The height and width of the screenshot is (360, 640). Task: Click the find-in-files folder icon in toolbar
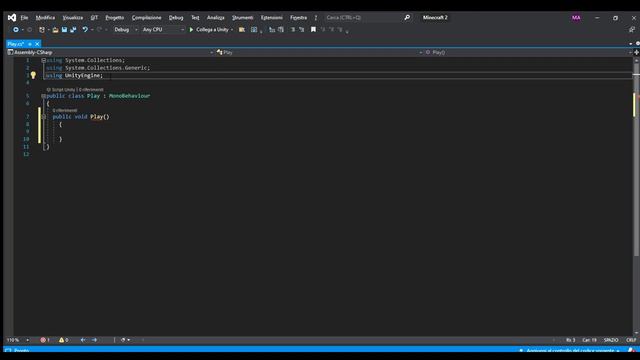[242, 30]
